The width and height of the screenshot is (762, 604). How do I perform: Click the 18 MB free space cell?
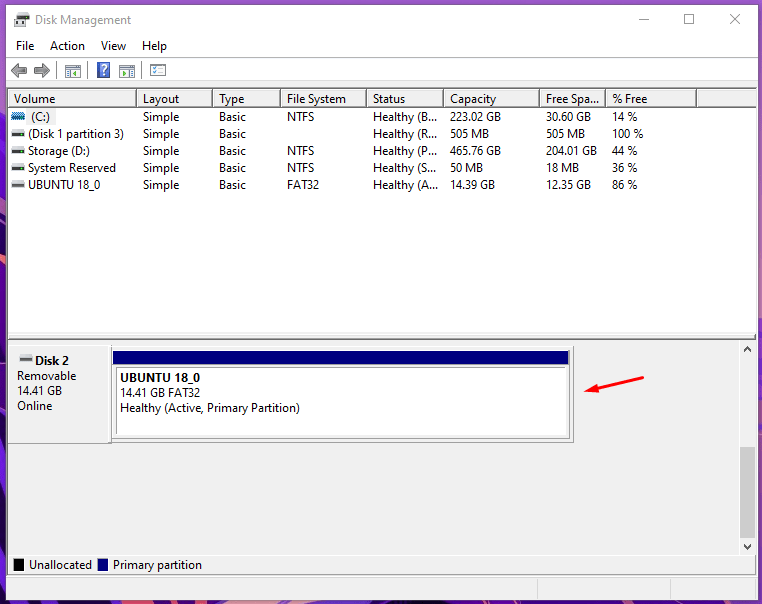[x=562, y=168]
